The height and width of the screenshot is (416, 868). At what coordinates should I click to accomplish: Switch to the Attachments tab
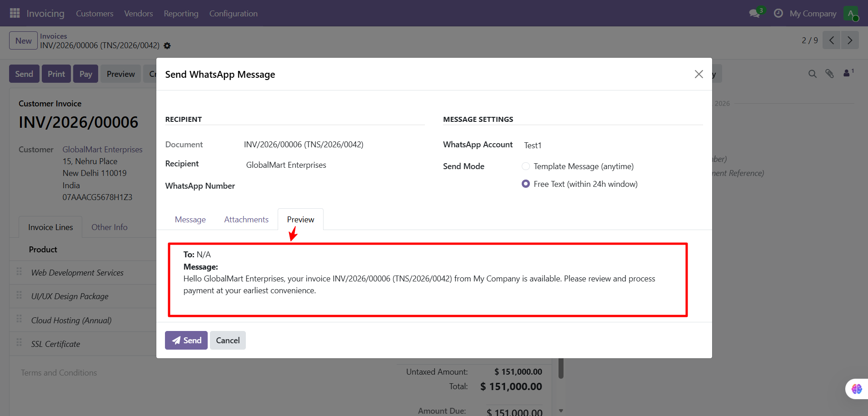[246, 220]
